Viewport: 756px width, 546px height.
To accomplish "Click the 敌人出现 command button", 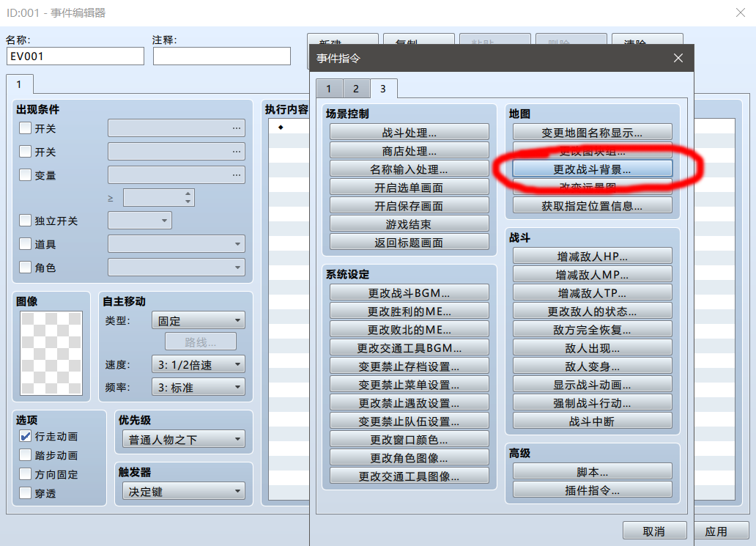I will click(x=592, y=347).
